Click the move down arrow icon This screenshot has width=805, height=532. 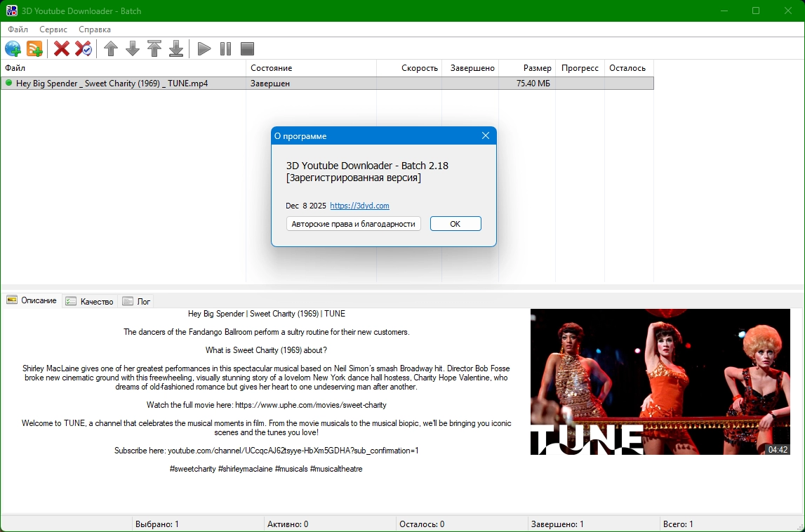(x=133, y=49)
